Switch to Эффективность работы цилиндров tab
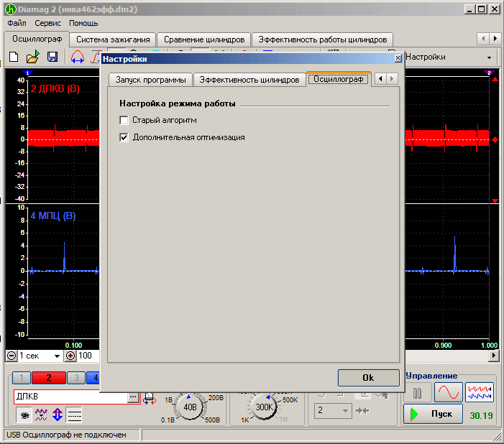 tap(322, 40)
